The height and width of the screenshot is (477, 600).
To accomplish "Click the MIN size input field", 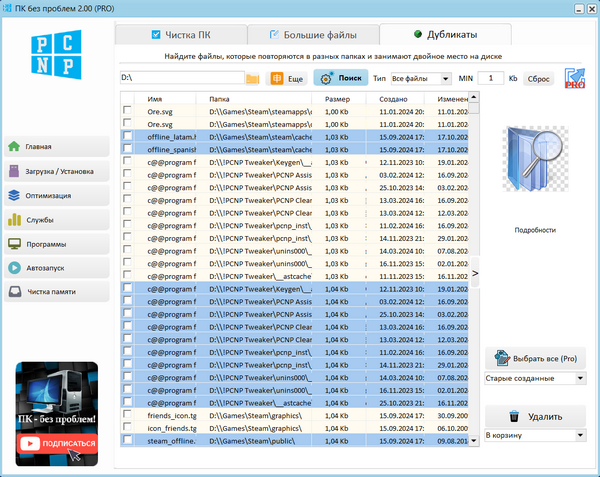I will point(490,78).
